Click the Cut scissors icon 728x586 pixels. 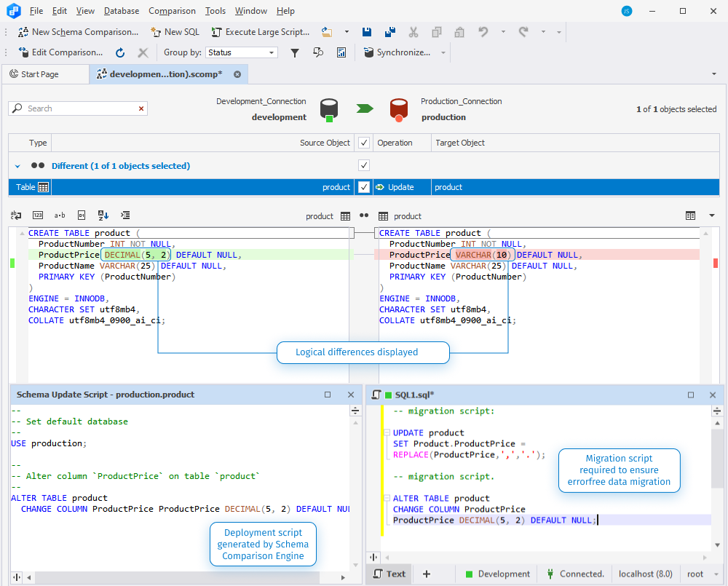point(414,31)
